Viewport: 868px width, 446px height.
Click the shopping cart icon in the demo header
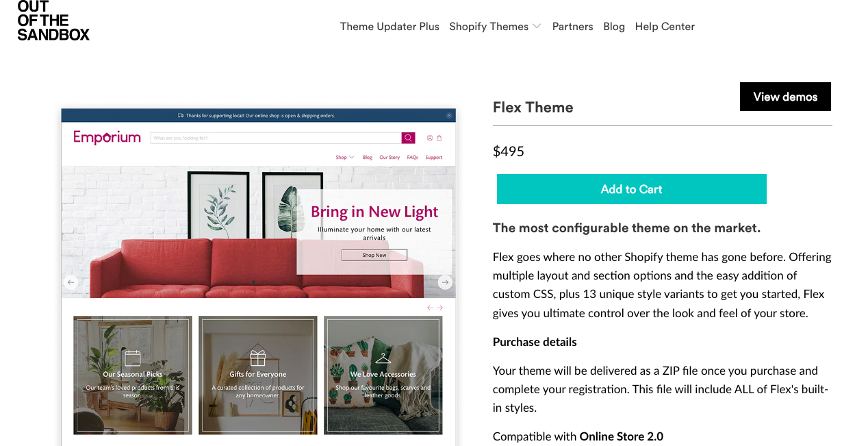[440, 138]
